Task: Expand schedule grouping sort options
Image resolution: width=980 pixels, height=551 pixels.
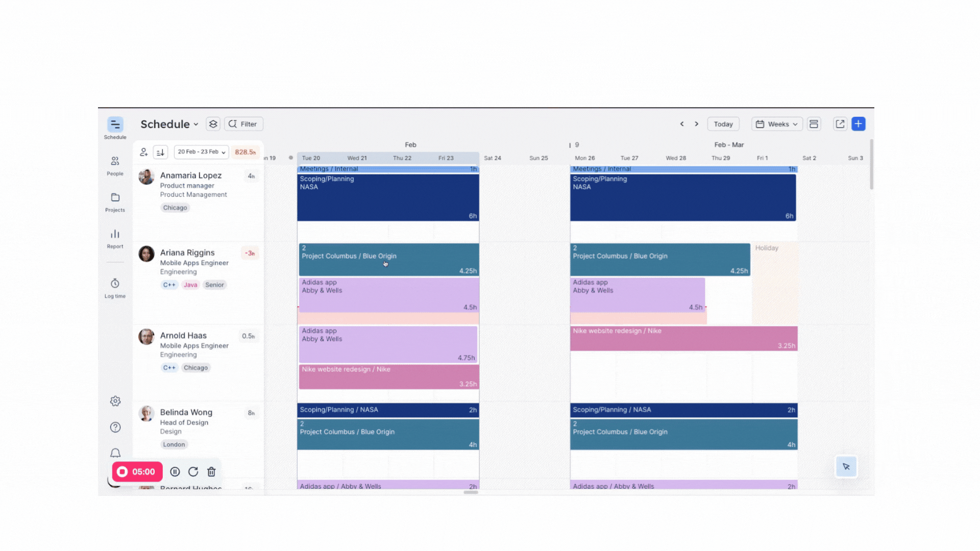Action: pyautogui.click(x=161, y=152)
